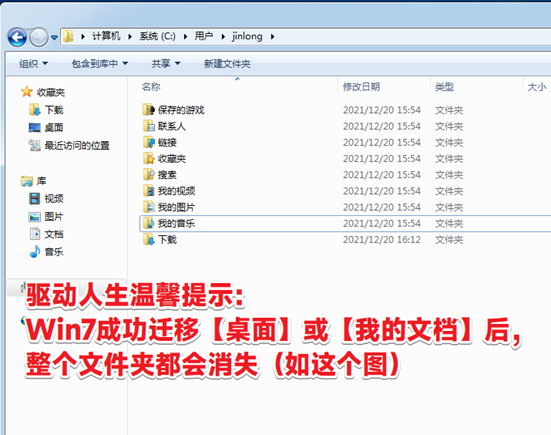Click the 下载 folder icon in sidebar favorites
551x435 pixels.
34,110
